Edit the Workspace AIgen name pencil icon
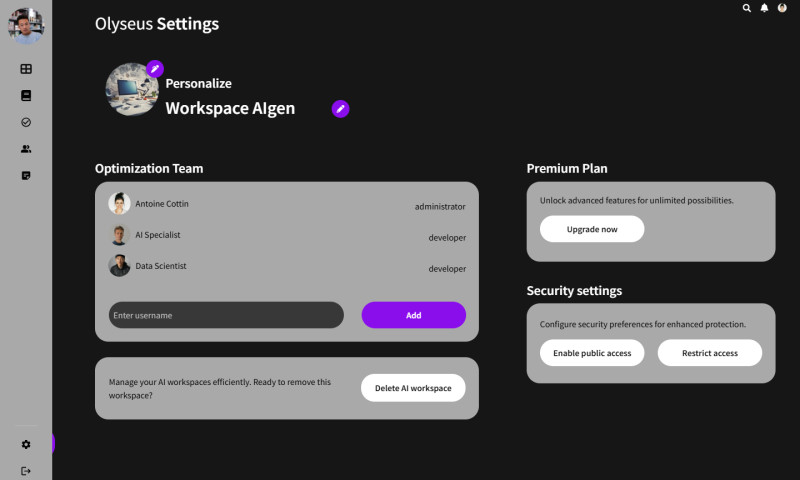 click(x=340, y=109)
